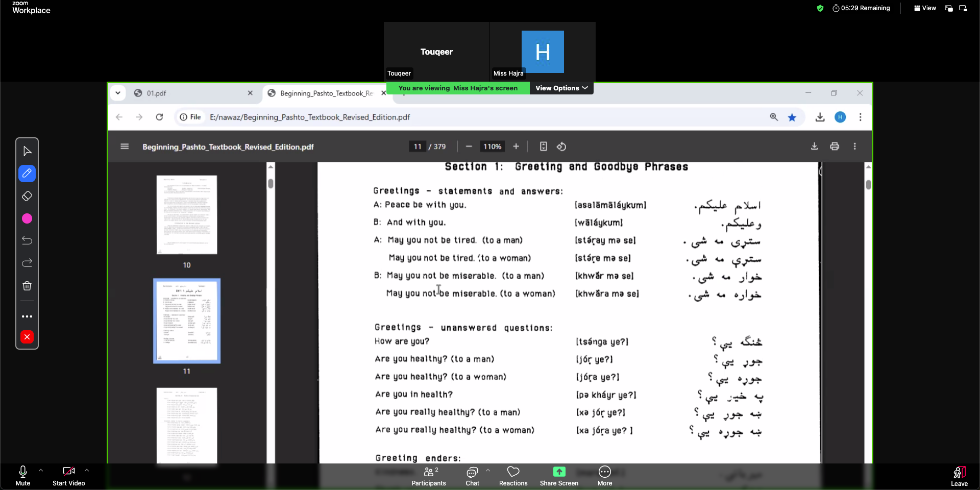Select the mouse pointer annotation tool

tap(27, 151)
